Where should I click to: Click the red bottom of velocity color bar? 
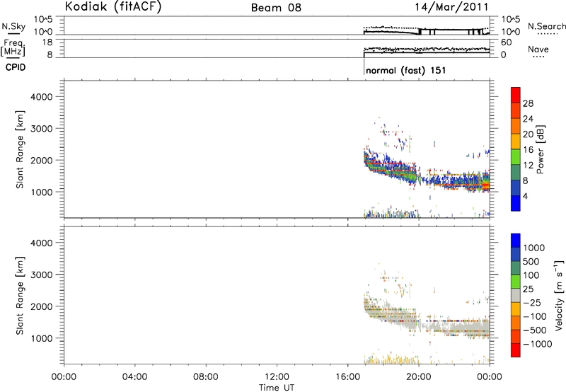pos(516,350)
